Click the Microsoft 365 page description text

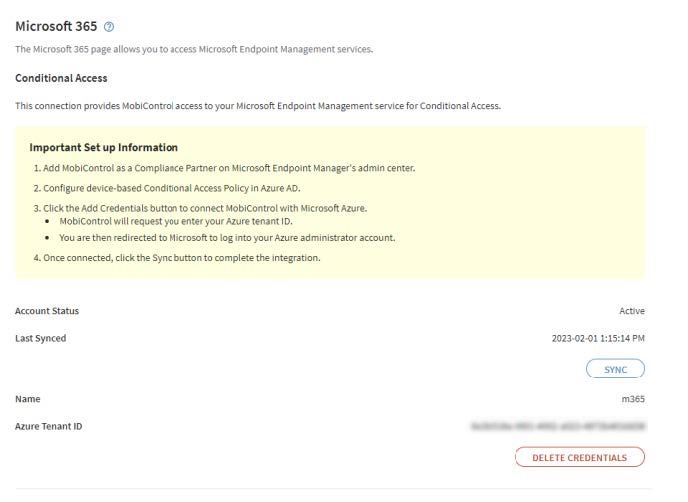coord(194,51)
